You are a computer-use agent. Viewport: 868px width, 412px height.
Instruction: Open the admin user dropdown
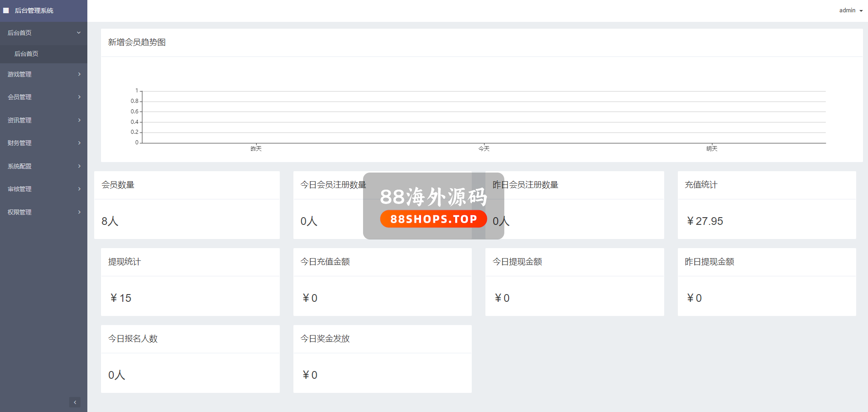pyautogui.click(x=850, y=10)
